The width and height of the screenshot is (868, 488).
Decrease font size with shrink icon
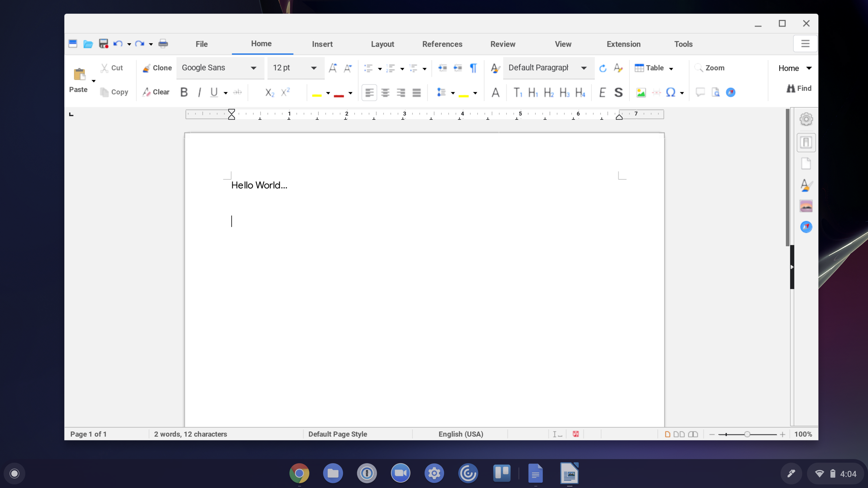point(348,68)
